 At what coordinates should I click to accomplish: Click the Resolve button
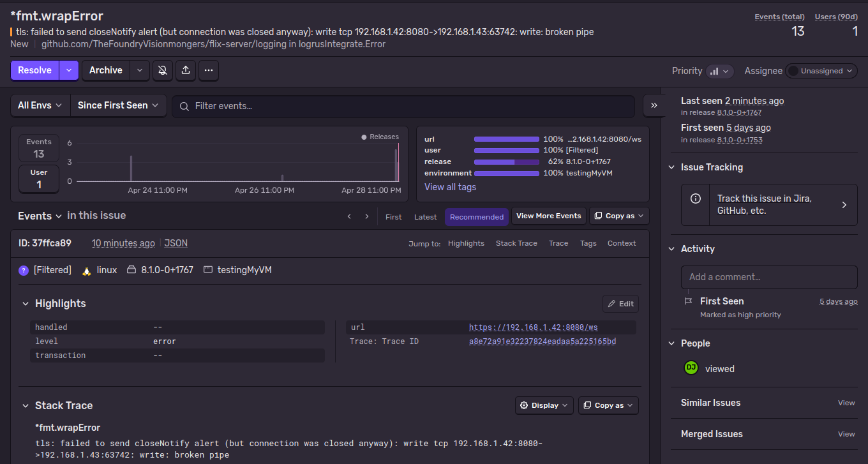35,70
